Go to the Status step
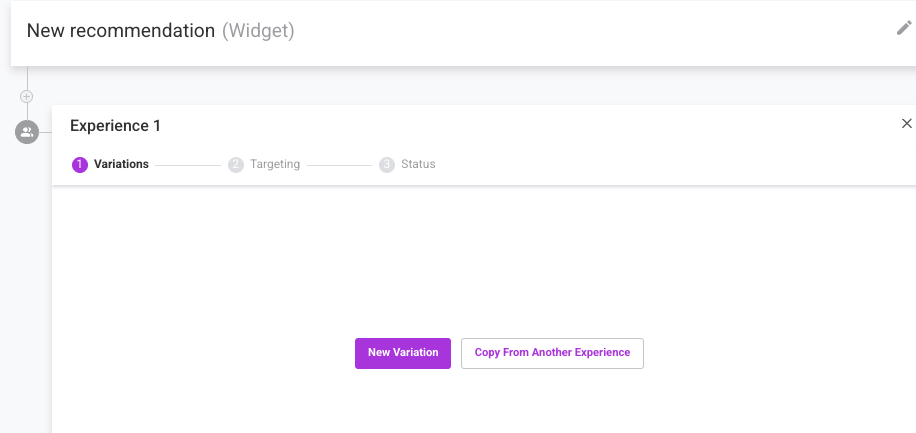 coord(418,164)
